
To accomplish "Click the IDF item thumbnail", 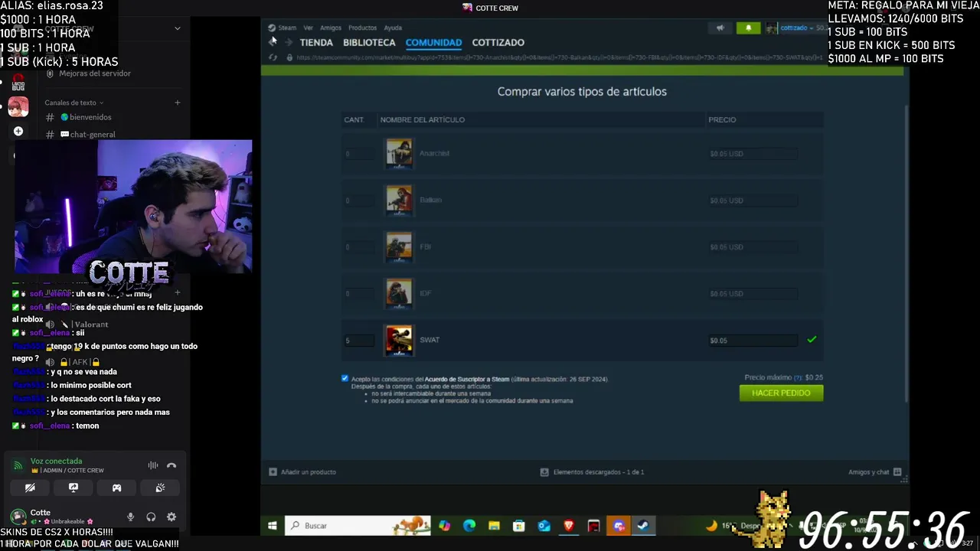I will (399, 293).
